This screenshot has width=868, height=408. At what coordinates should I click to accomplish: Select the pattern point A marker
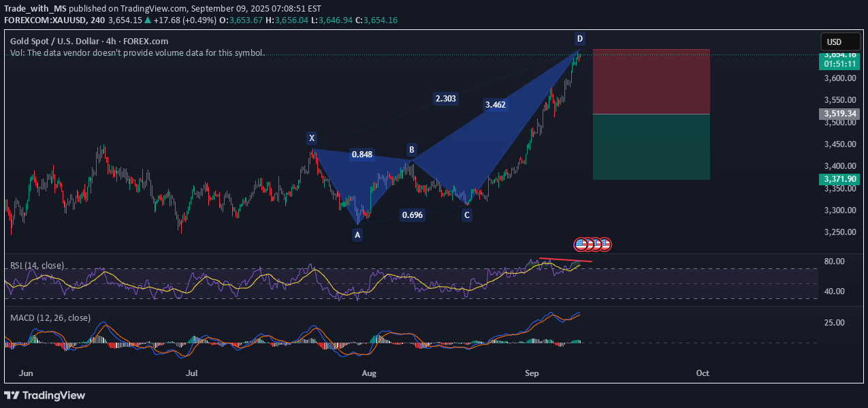(357, 235)
